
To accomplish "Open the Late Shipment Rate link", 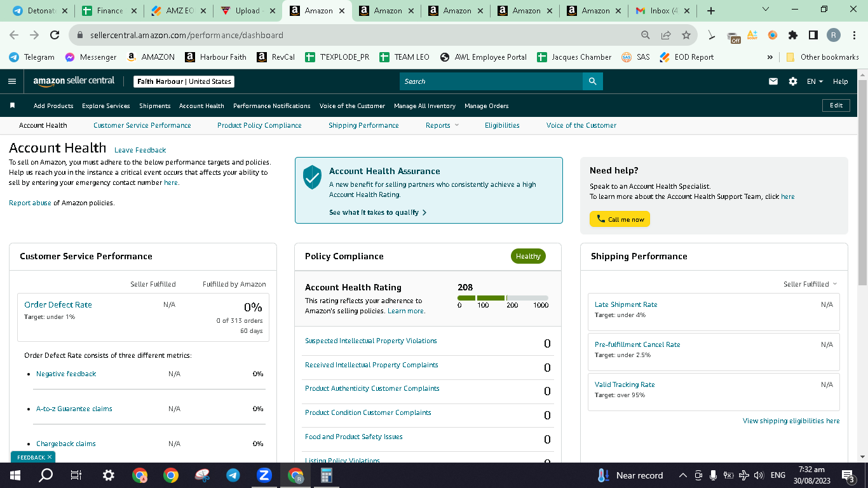I will coord(626,304).
